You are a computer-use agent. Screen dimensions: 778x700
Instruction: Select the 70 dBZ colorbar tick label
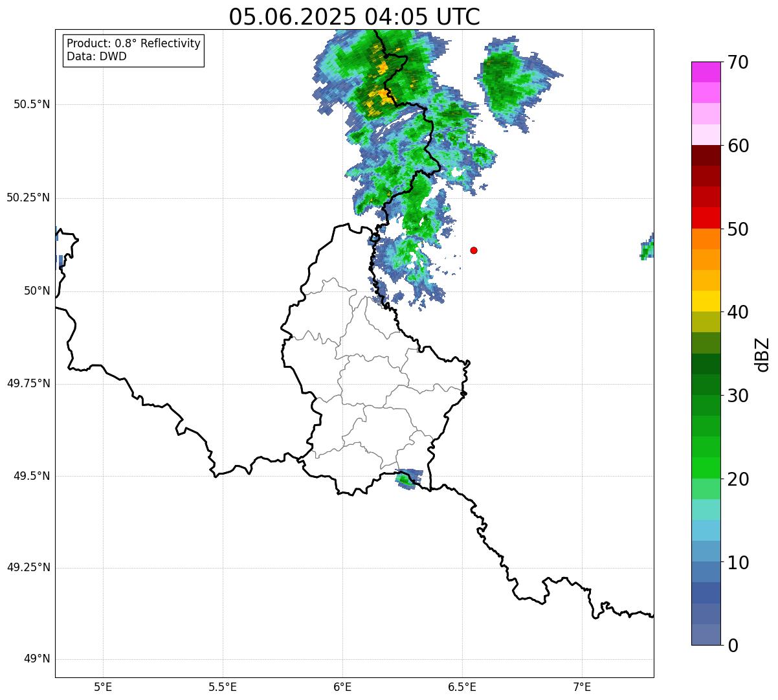[x=738, y=62]
